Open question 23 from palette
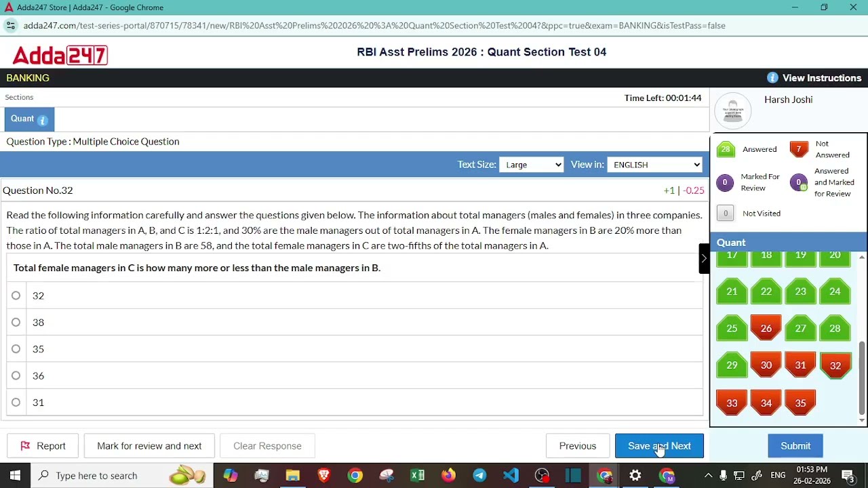This screenshot has height=488, width=868. pos(801,291)
